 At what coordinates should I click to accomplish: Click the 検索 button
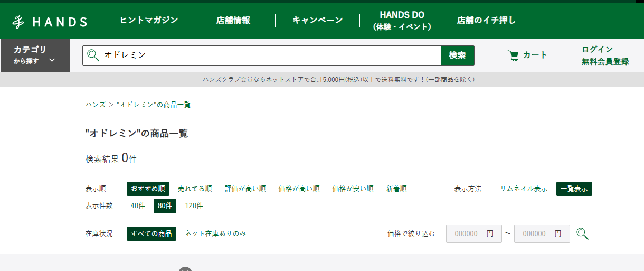tap(458, 55)
